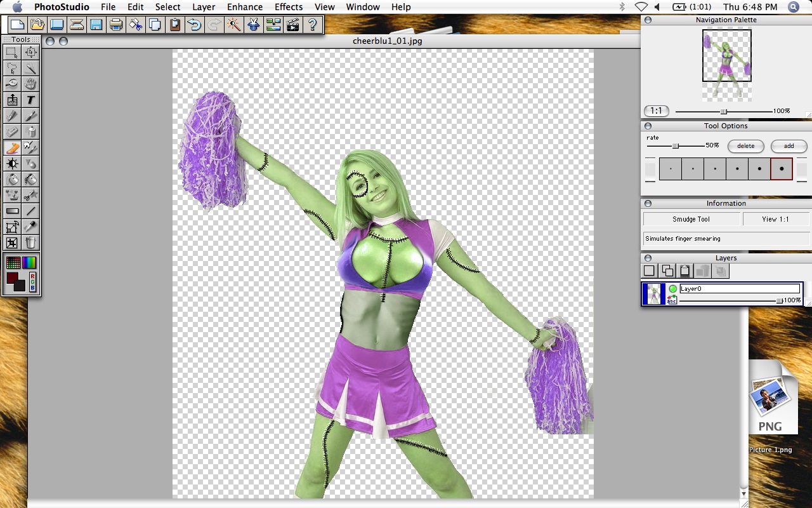The height and width of the screenshot is (508, 812).
Task: Open the effects browser with the magic hat icon
Action: tap(253, 25)
